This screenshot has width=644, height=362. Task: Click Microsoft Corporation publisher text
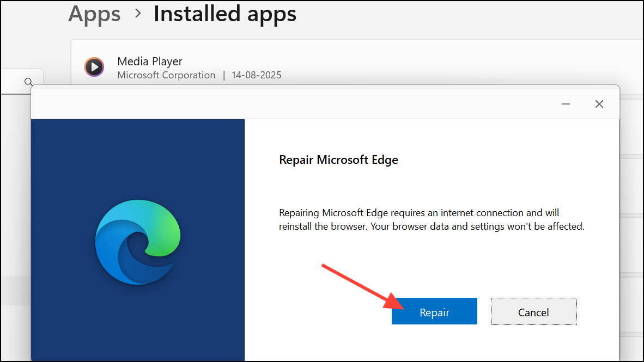pos(166,75)
